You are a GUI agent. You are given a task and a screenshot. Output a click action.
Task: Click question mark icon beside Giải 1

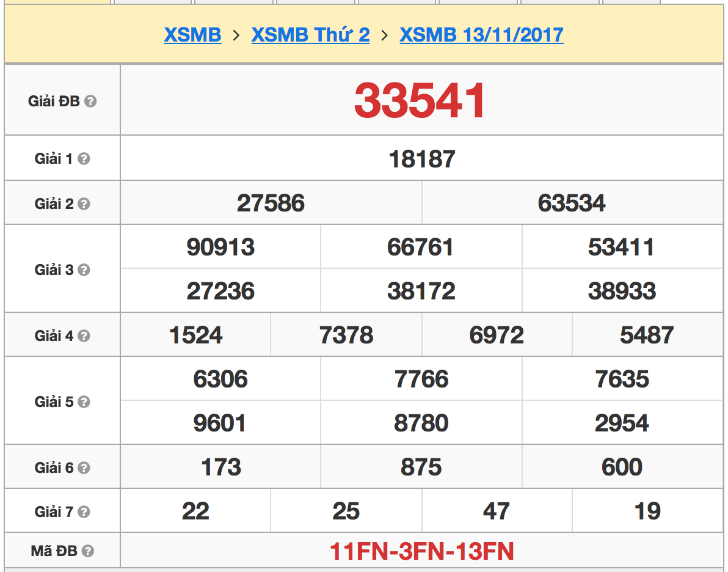click(84, 159)
